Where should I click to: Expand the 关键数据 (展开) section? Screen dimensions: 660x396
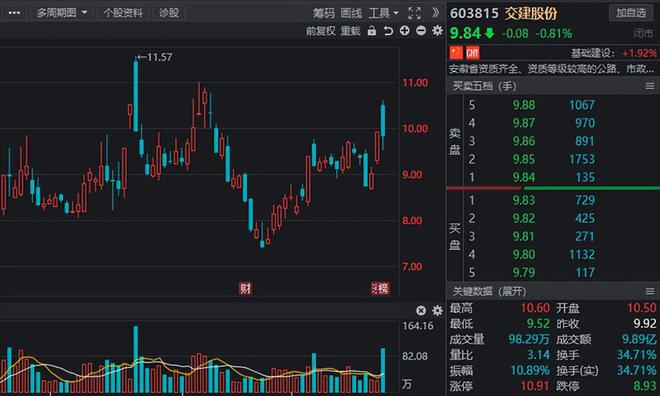coord(489,291)
